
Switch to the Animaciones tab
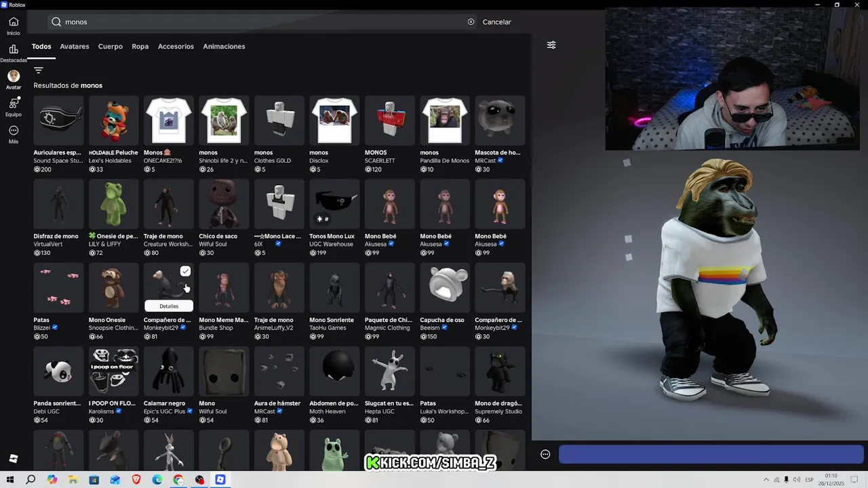(224, 47)
